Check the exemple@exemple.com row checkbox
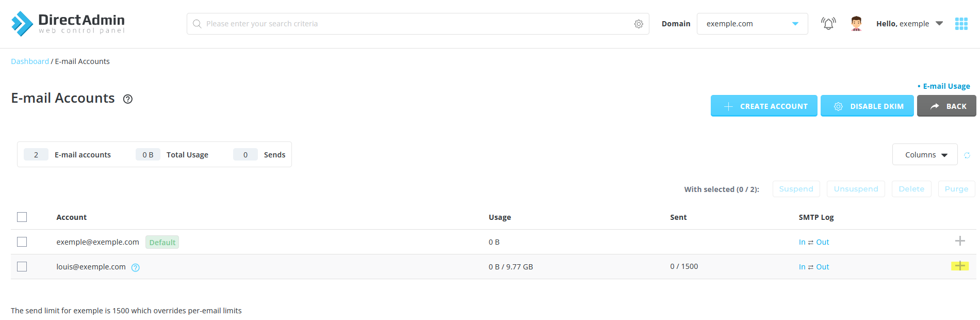The height and width of the screenshot is (320, 980). point(22,242)
